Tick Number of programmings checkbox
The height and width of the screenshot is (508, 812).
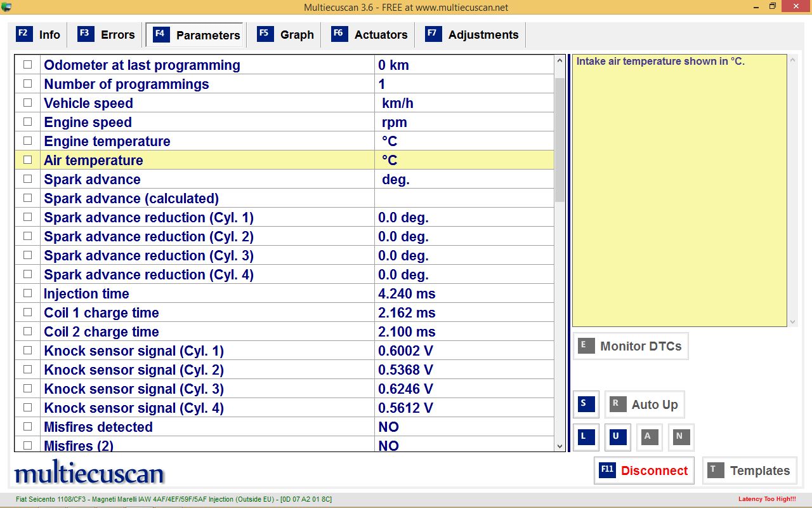[27, 84]
